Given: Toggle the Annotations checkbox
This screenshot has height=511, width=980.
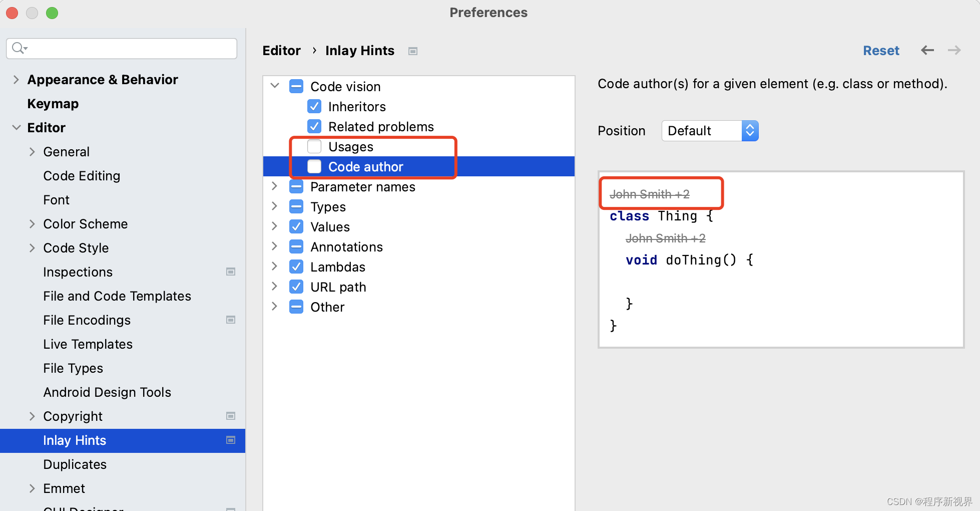Looking at the screenshot, I should pos(296,246).
